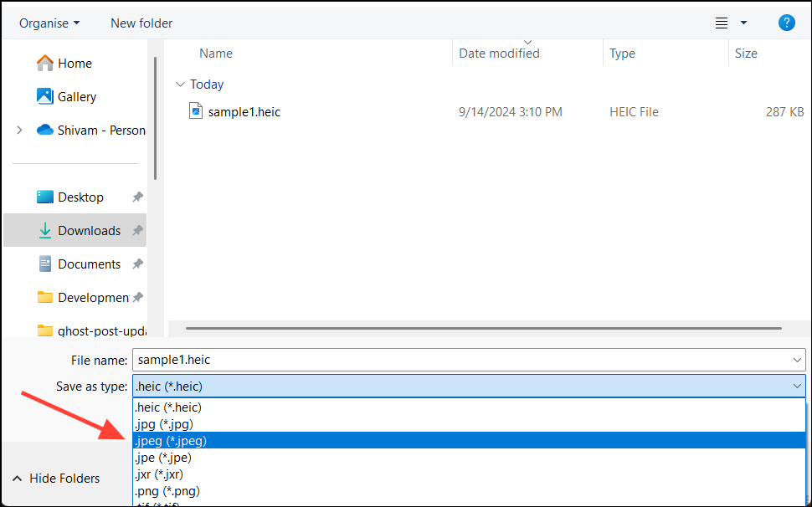Click the Documents page icon
Viewport: 812px width, 507px height.
pyautogui.click(x=45, y=264)
